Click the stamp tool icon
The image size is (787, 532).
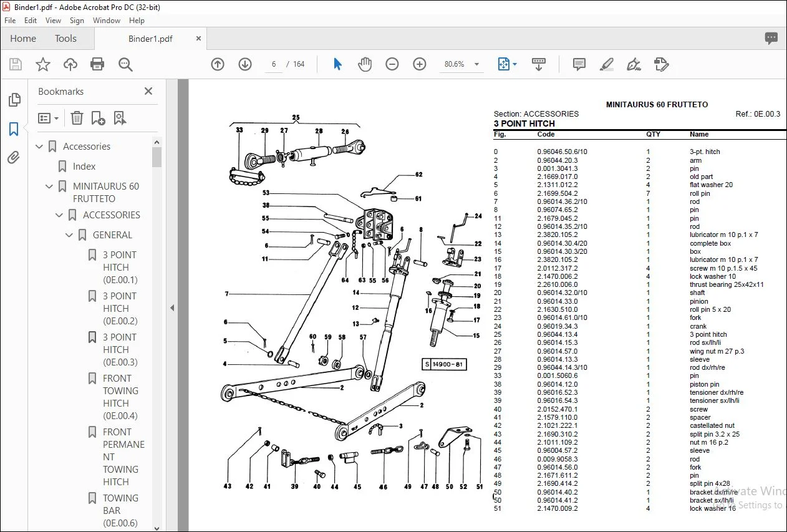[x=661, y=64]
